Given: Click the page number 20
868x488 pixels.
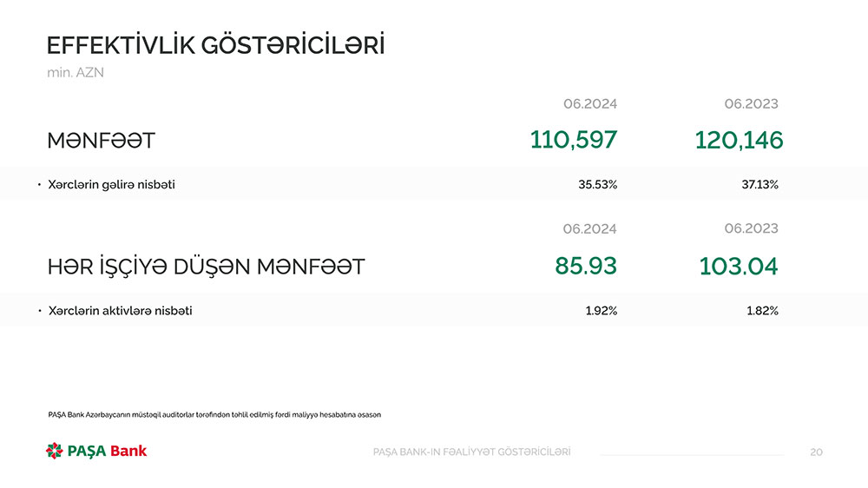Looking at the screenshot, I should pyautogui.click(x=816, y=452).
